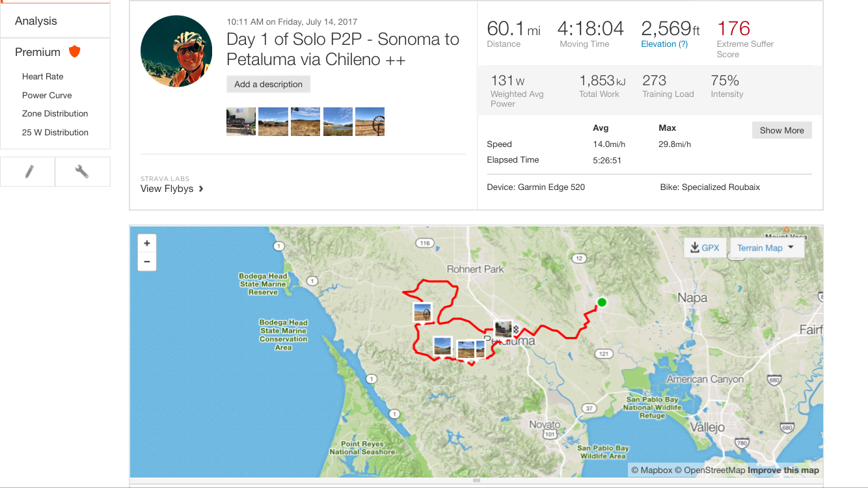Click the wrench tools icon
This screenshot has height=488, width=868.
coord(82,172)
